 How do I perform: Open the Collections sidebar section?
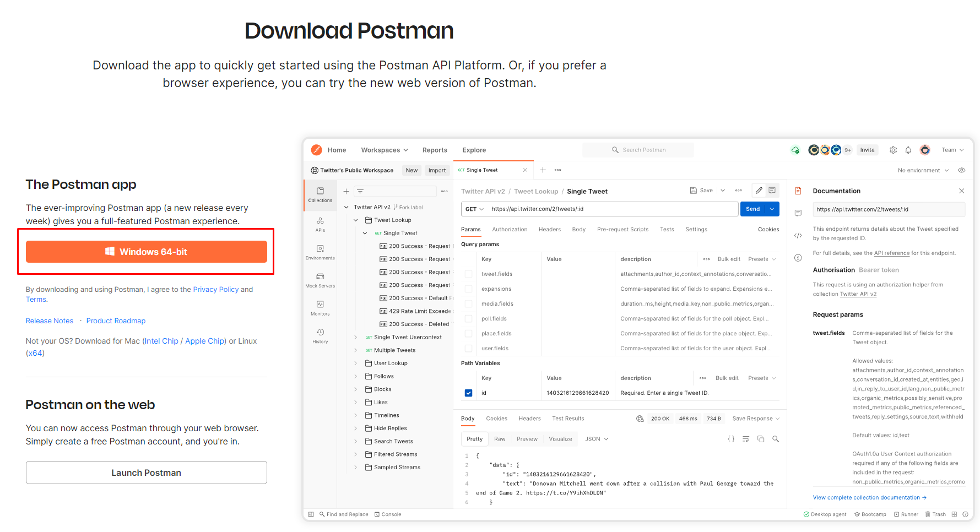click(320, 195)
